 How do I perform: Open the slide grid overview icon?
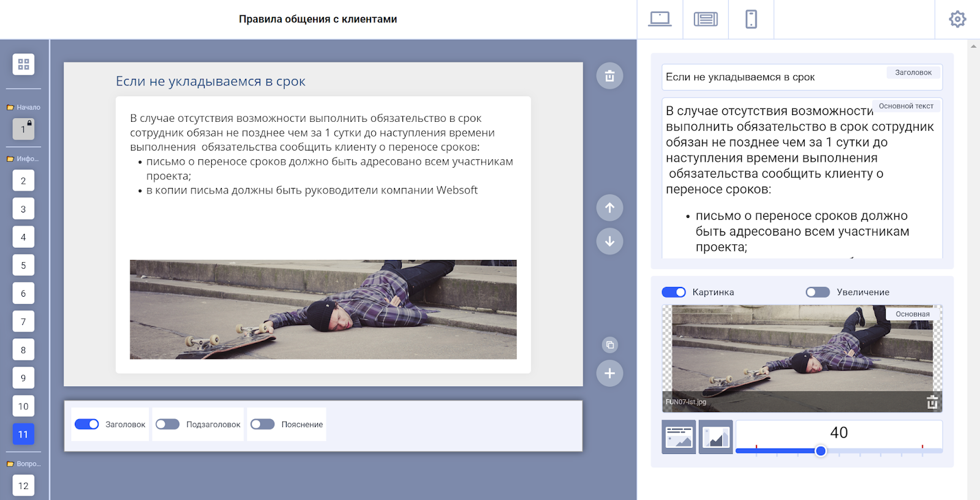[x=23, y=64]
